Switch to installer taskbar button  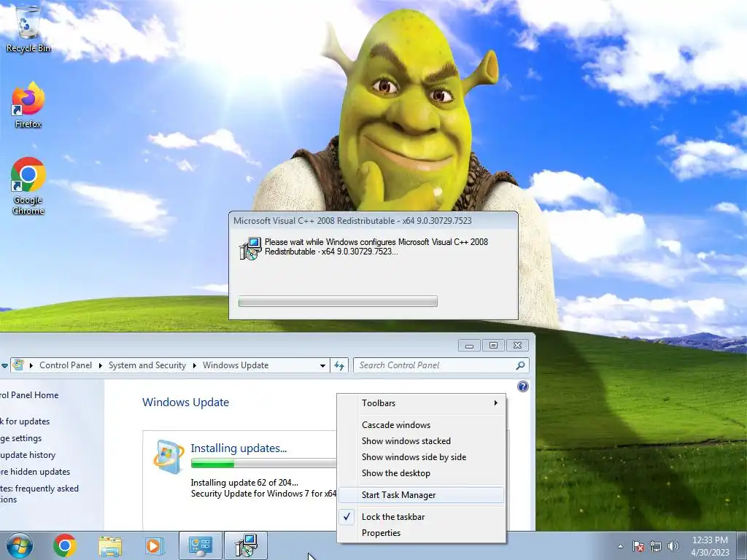[x=246, y=545]
